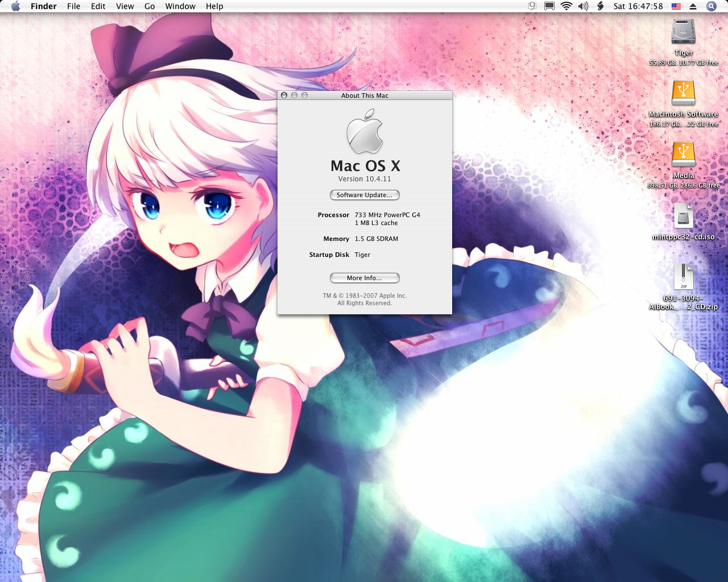Open the Go menu
Screen dimensions: 728x582
click(150, 6)
